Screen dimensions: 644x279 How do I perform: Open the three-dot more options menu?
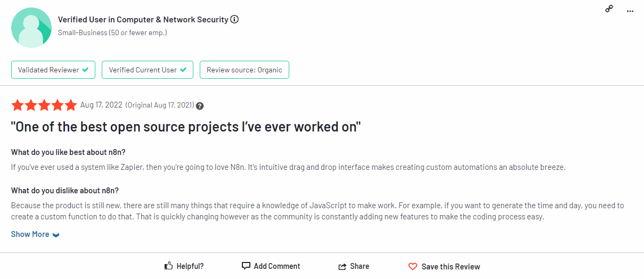[631, 10]
